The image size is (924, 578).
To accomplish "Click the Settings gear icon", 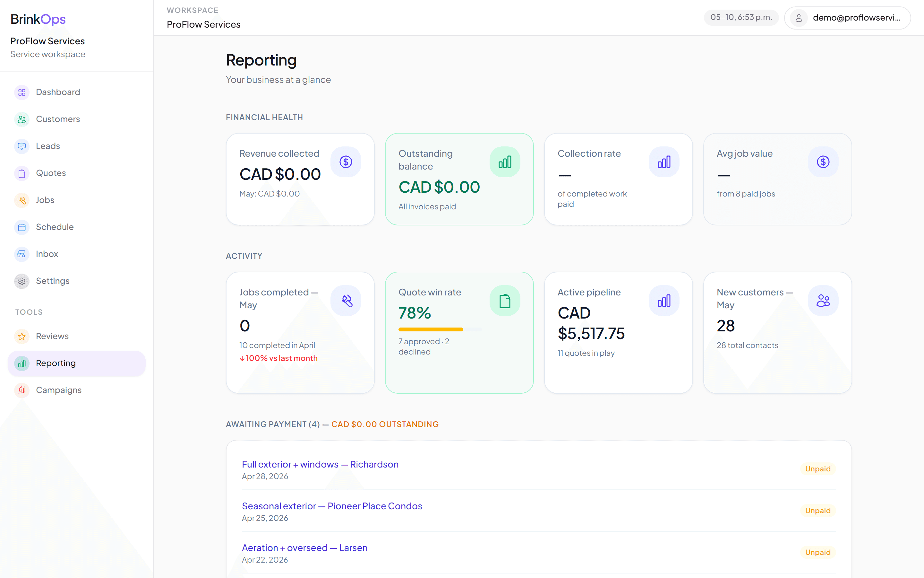I will 22,281.
